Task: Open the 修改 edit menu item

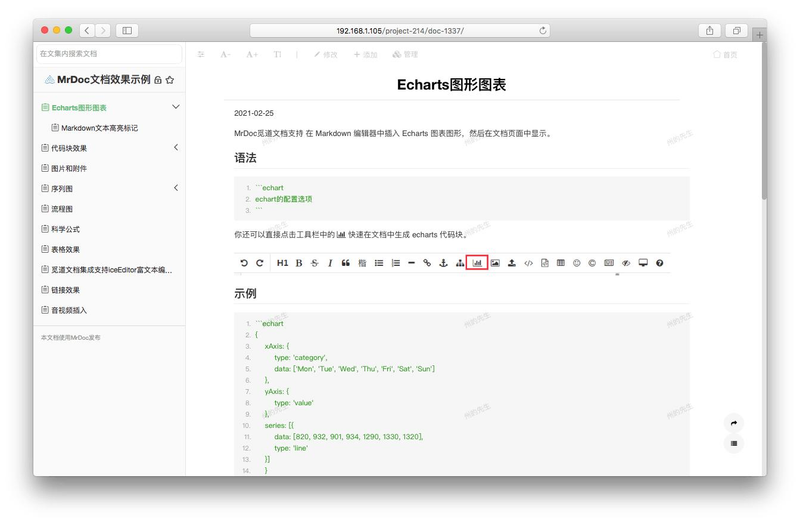Action: [326, 54]
